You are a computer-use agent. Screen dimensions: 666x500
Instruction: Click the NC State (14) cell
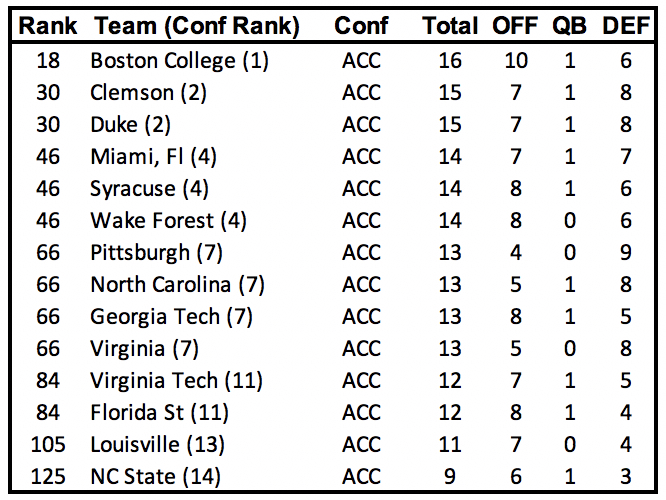pyautogui.click(x=156, y=476)
